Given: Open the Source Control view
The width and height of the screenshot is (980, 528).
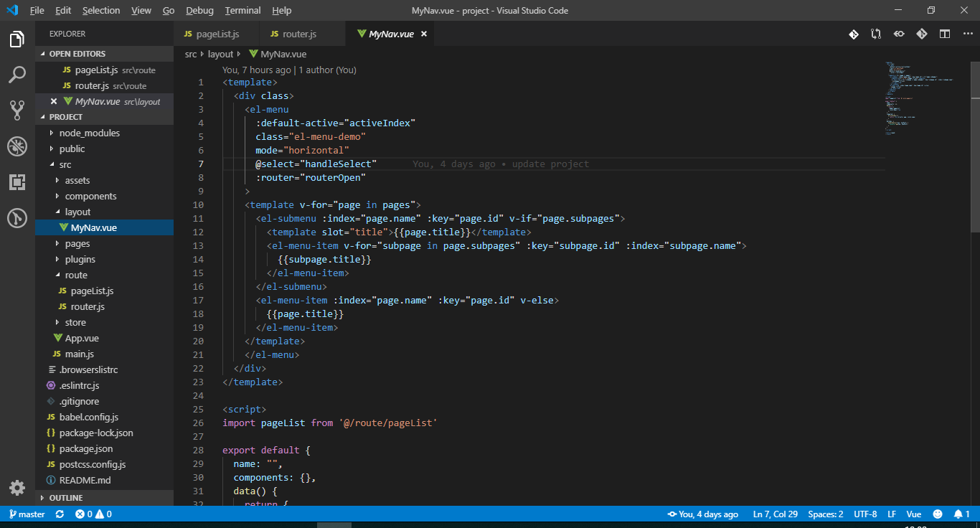Looking at the screenshot, I should 17,110.
